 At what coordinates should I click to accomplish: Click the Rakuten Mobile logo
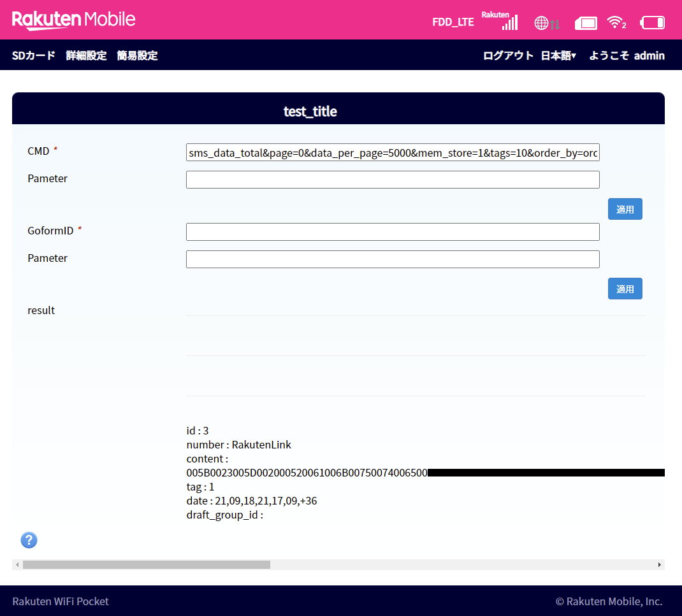click(73, 20)
